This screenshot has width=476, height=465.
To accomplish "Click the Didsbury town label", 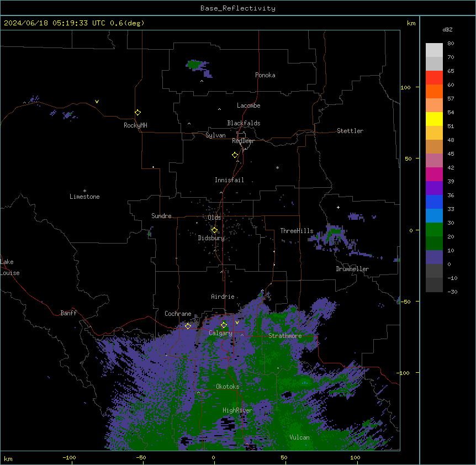I will (x=211, y=238).
